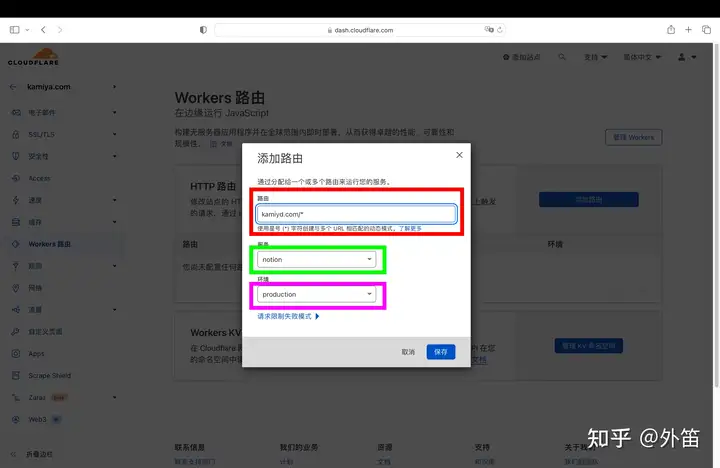Click the SSL/TLS lock icon
720x468 pixels.
click(16, 135)
